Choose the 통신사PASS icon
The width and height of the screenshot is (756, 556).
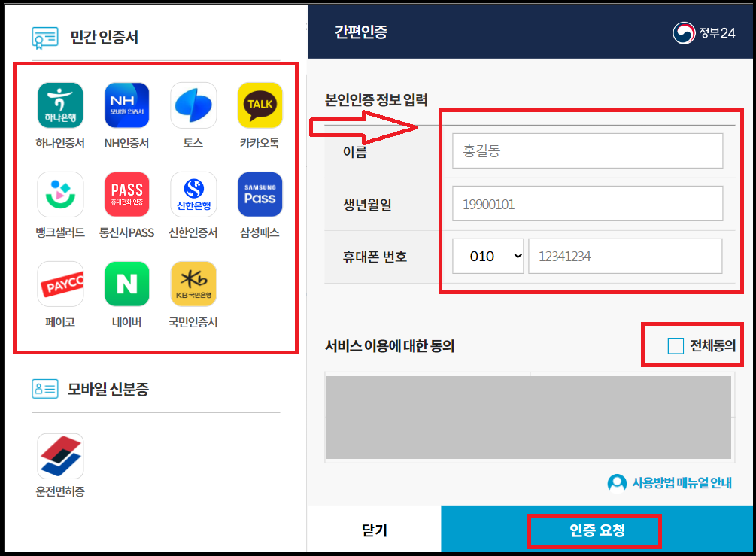point(127,194)
